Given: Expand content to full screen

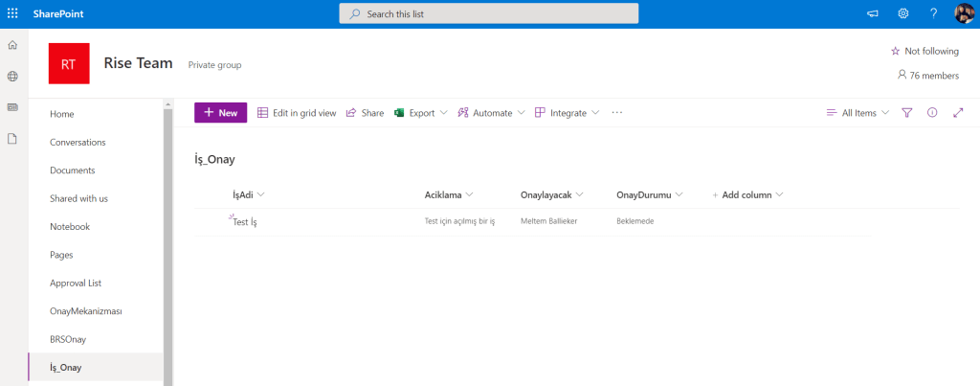Looking at the screenshot, I should tap(958, 113).
